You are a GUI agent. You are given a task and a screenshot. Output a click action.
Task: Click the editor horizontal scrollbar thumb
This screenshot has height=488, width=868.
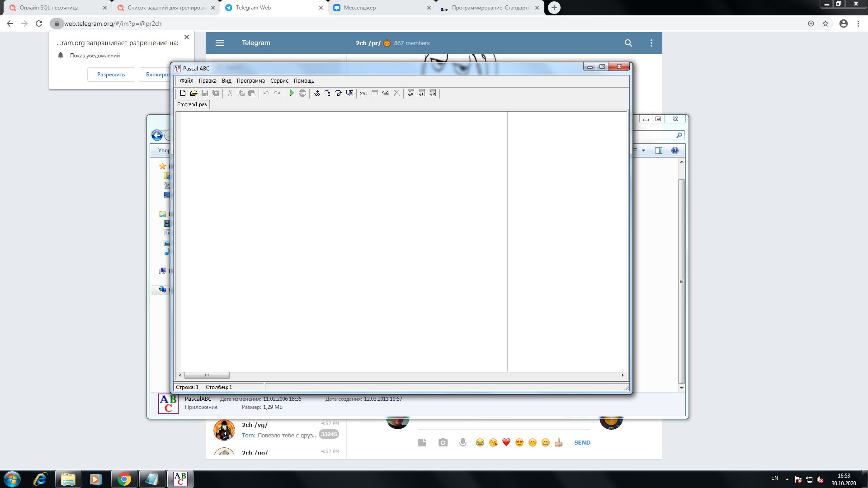click(x=207, y=375)
